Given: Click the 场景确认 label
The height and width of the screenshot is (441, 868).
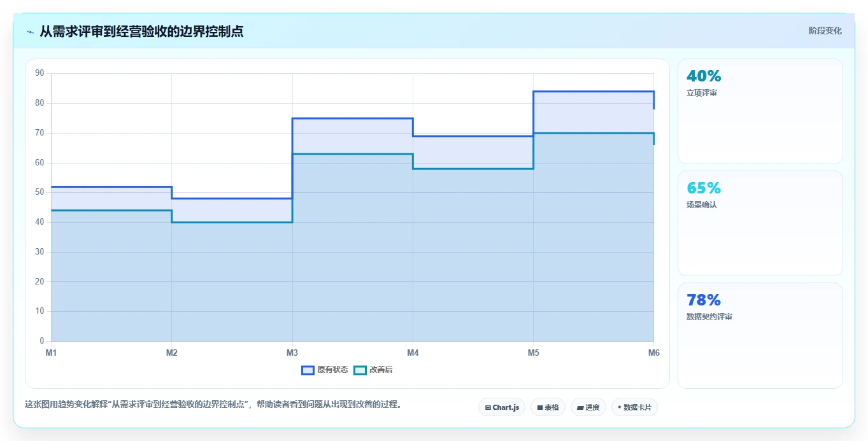Looking at the screenshot, I should pos(702,205).
